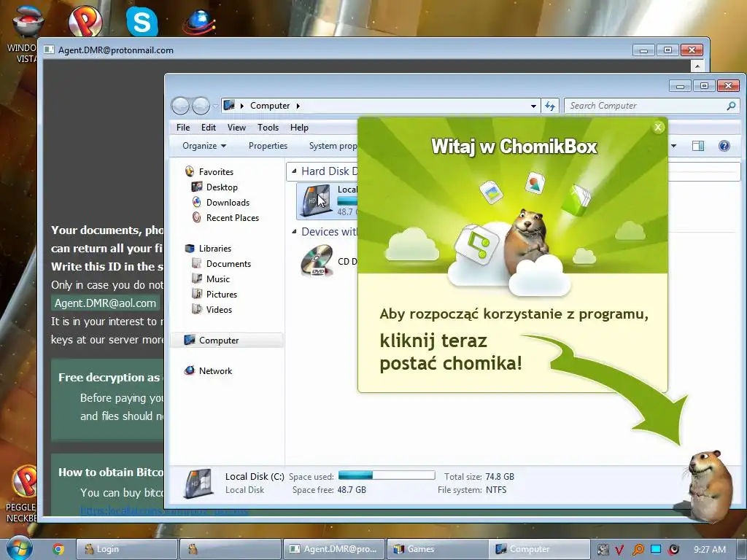
Task: Click the orange magnifier tray icon
Action: tap(638, 550)
